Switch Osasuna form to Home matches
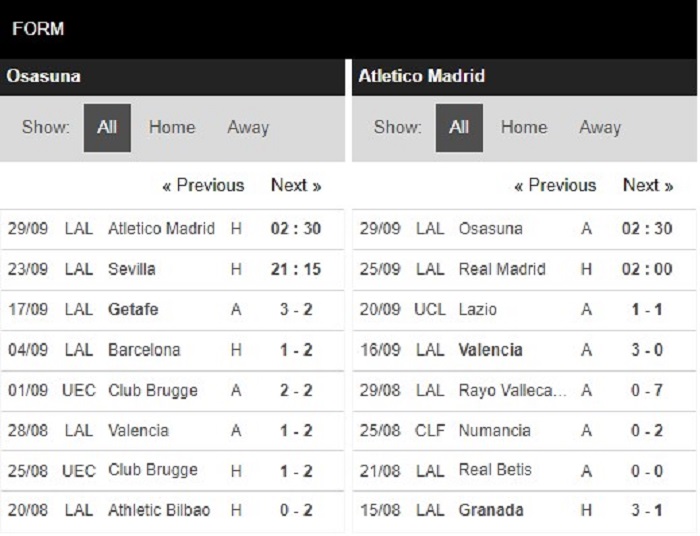This screenshot has height=536, width=700. tap(172, 128)
